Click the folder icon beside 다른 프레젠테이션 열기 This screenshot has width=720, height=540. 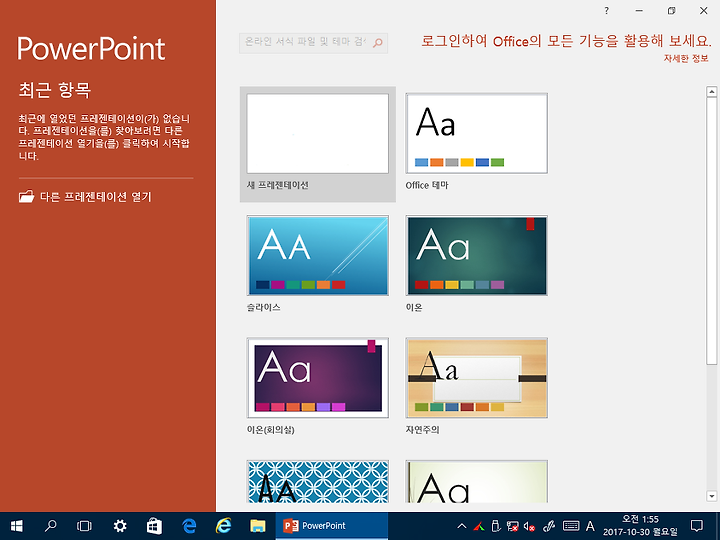pyautogui.click(x=27, y=197)
